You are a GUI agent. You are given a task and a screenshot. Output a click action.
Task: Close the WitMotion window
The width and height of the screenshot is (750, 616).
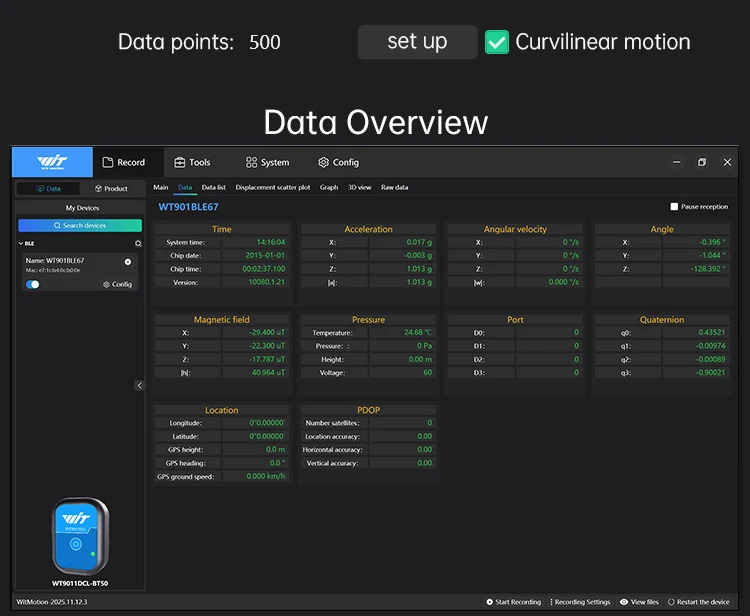click(727, 162)
